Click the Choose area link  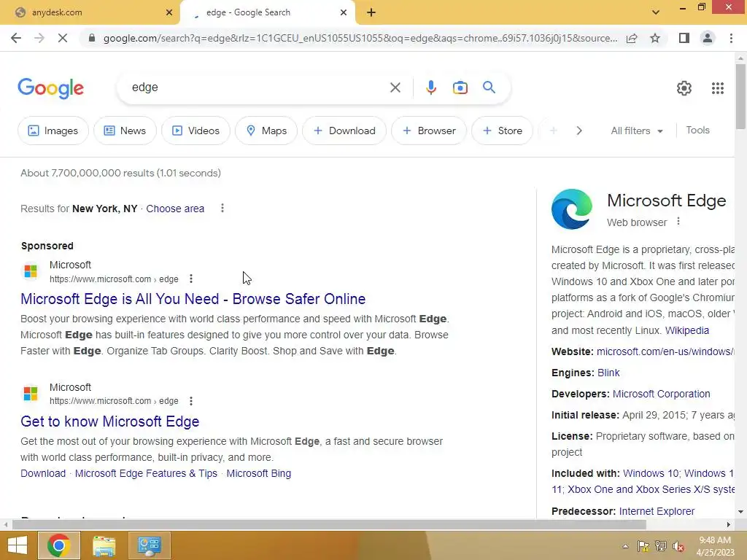[175, 209]
